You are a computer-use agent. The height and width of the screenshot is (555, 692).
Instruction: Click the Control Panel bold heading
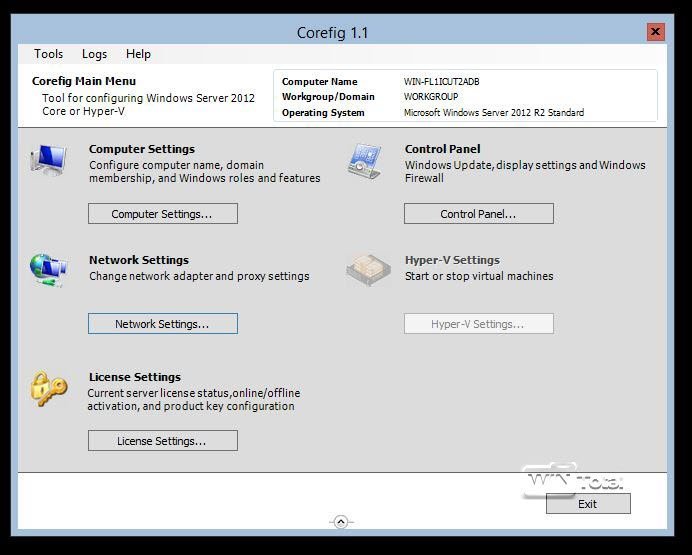point(443,149)
